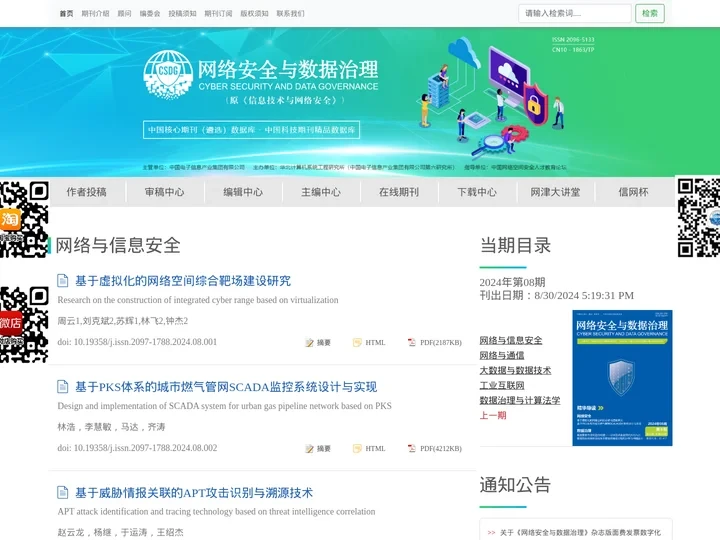The image size is (720, 540).
Task: Open 网络与通信 category link
Action: [x=502, y=355]
